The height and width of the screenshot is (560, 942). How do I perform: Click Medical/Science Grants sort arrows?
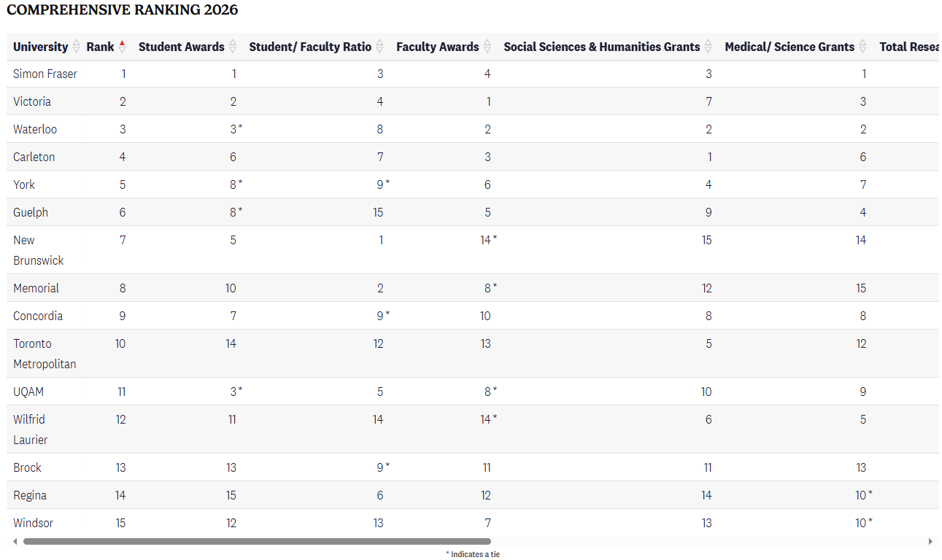pos(862,47)
